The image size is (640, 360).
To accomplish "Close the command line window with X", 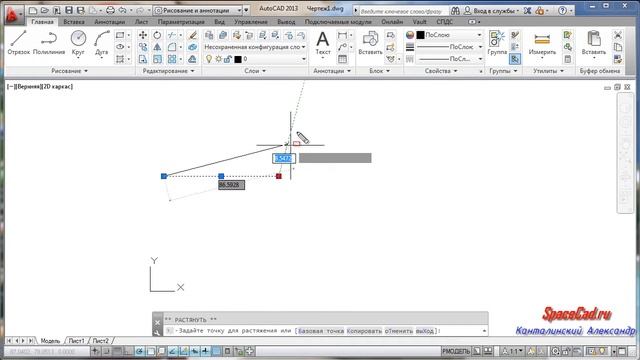I will [158, 322].
